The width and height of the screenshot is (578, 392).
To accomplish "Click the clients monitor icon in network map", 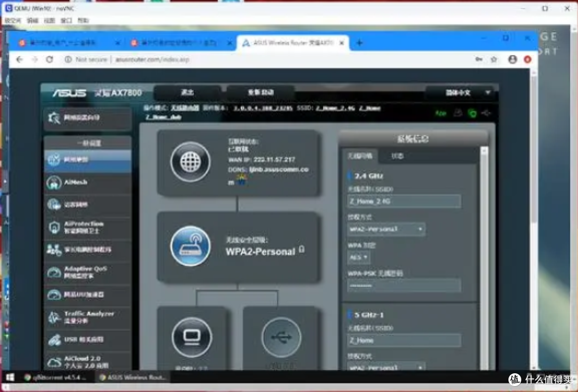I will 192,337.
